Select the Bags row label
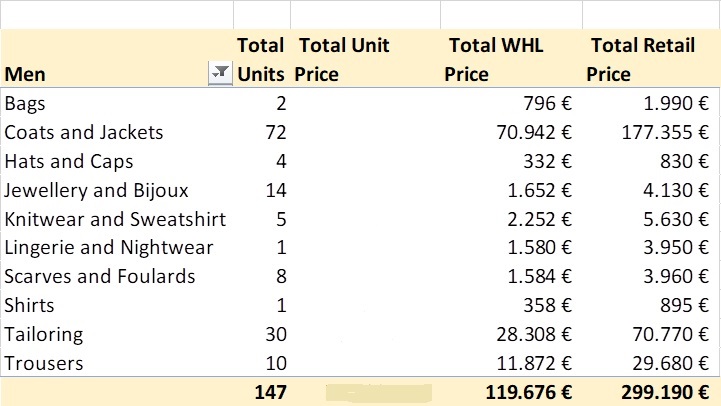 (x=25, y=103)
